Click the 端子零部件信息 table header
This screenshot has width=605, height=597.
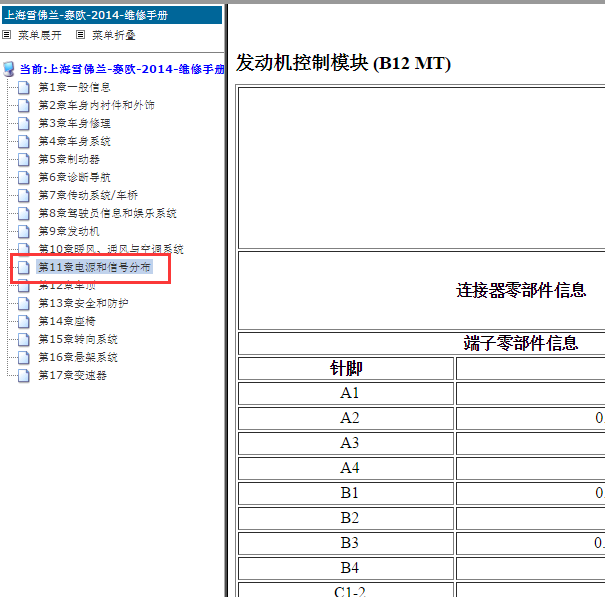tap(521, 343)
